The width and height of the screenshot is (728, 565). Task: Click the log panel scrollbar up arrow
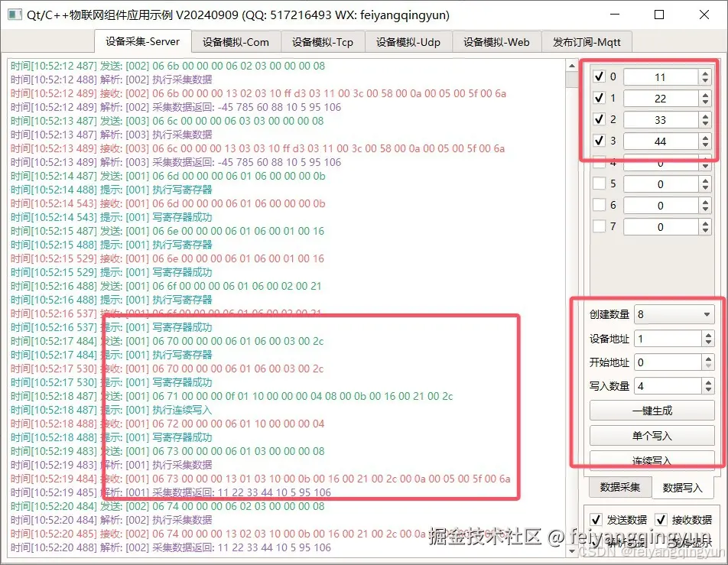click(571, 66)
